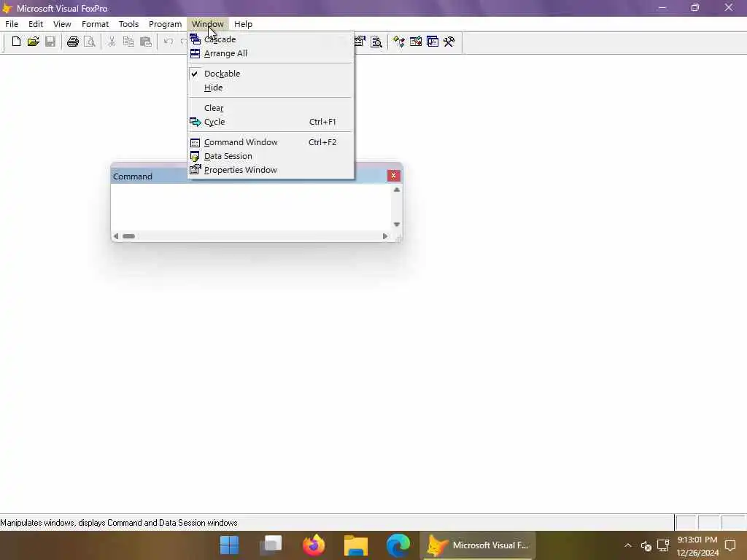The width and height of the screenshot is (747, 560).
Task: Click the Command window horizontal scroll thumb
Action: pos(128,236)
